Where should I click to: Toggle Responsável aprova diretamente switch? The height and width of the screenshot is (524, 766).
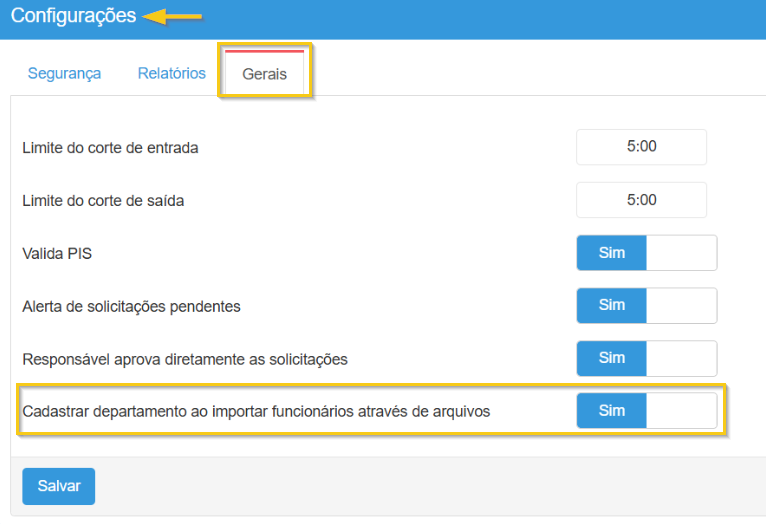pyautogui.click(x=612, y=358)
